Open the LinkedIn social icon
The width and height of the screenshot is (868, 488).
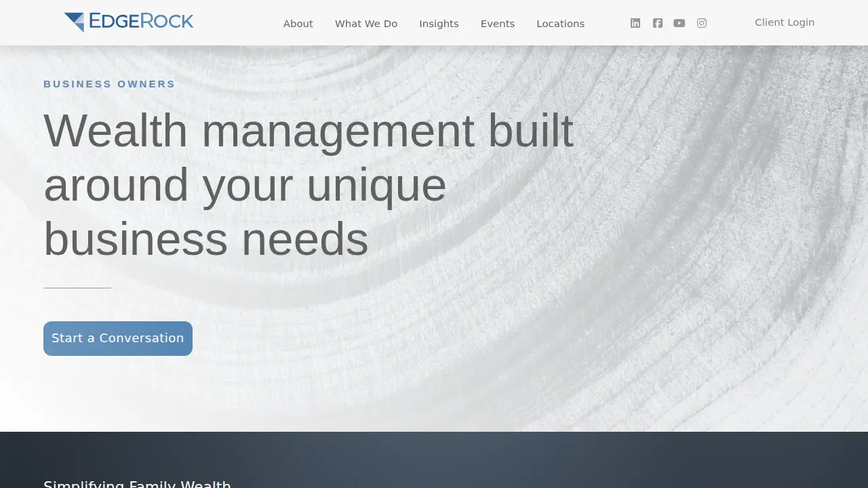pos(635,23)
